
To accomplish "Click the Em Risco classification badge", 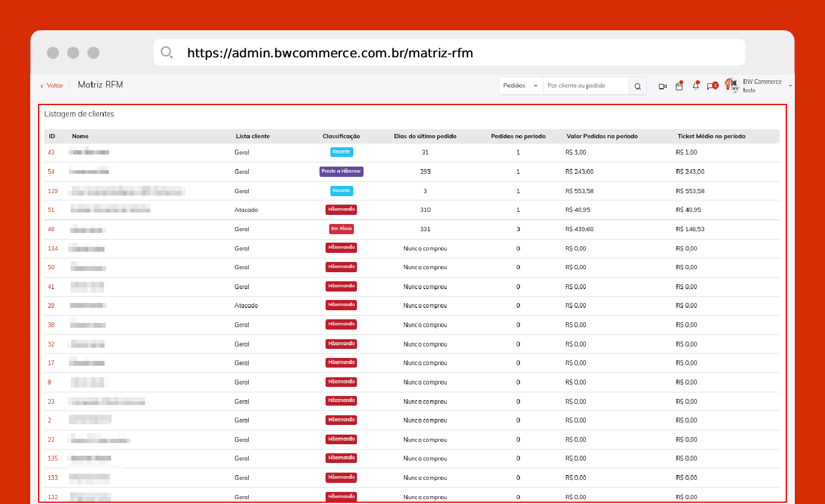I will 341,229.
